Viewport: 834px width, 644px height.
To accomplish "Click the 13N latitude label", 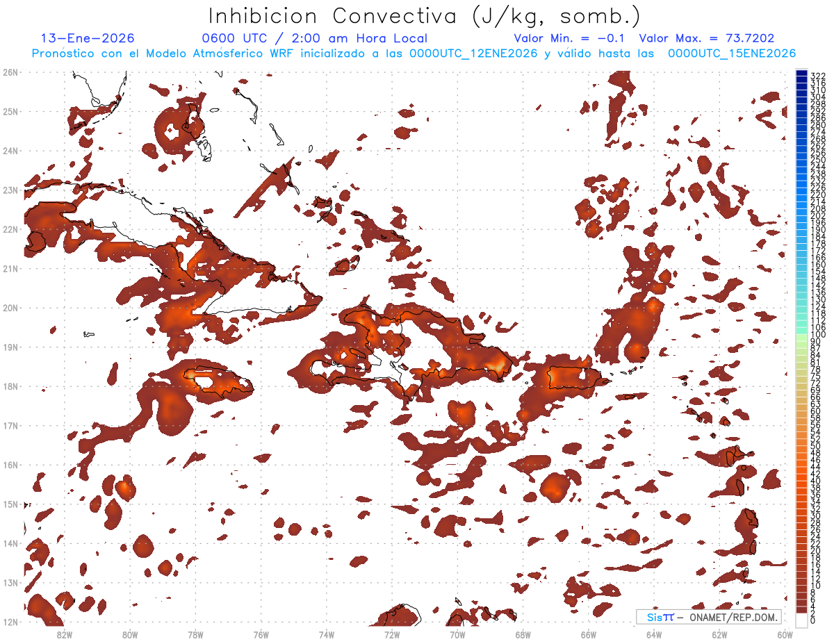I will pyautogui.click(x=10, y=582).
